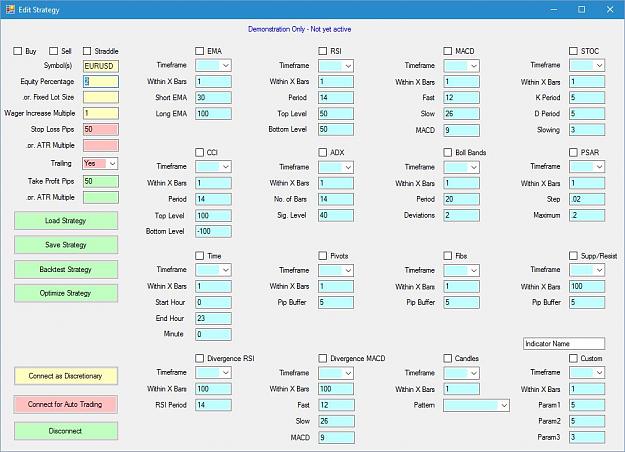Click the STOC K Period field

587,98
